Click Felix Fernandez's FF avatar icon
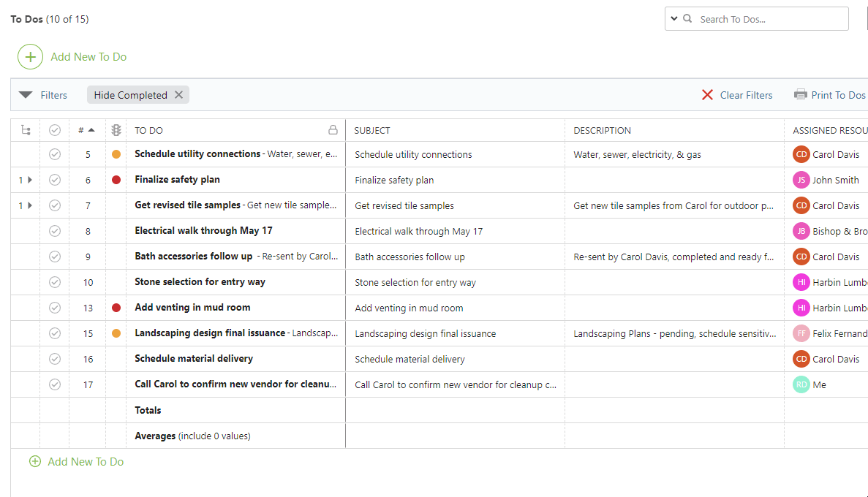 point(801,333)
